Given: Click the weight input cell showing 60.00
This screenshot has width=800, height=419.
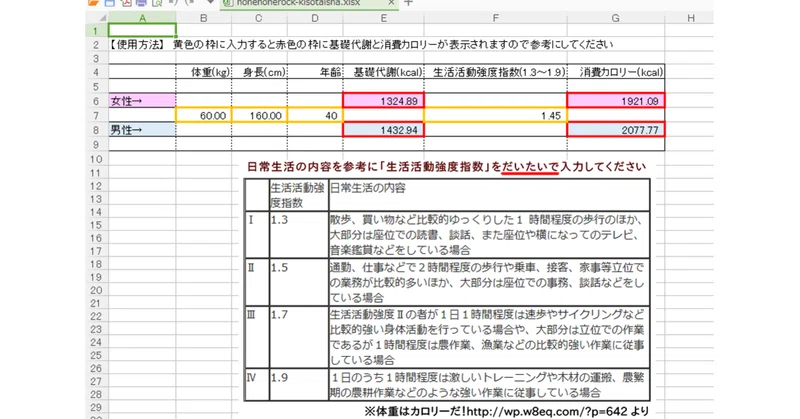Looking at the screenshot, I should click(204, 115).
